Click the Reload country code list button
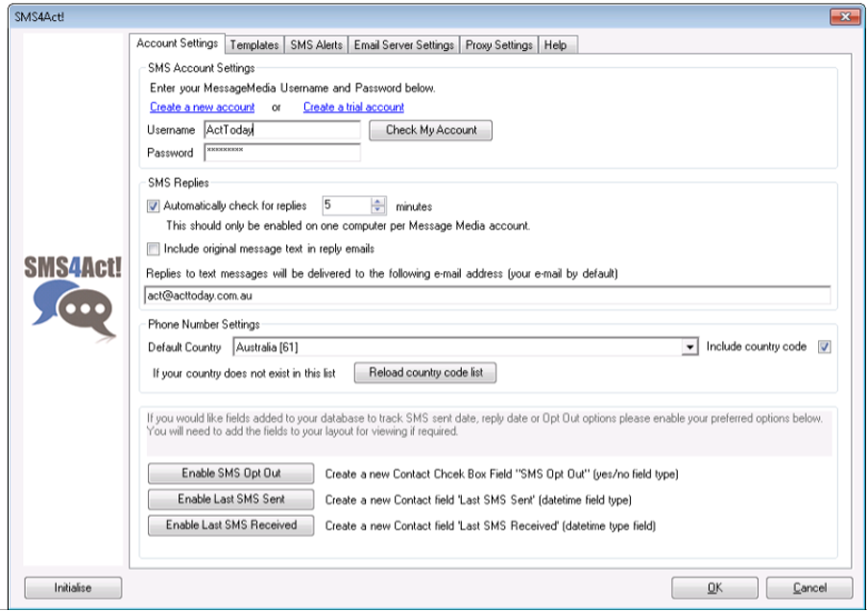Screen dimensions: 868x611 point(425,372)
